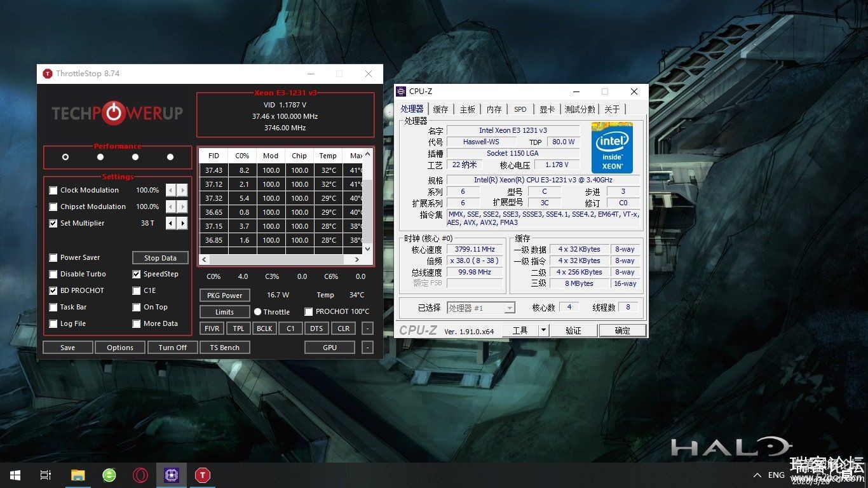Image resolution: width=868 pixels, height=488 pixels.
Task: Click DTS button
Action: tap(316, 329)
